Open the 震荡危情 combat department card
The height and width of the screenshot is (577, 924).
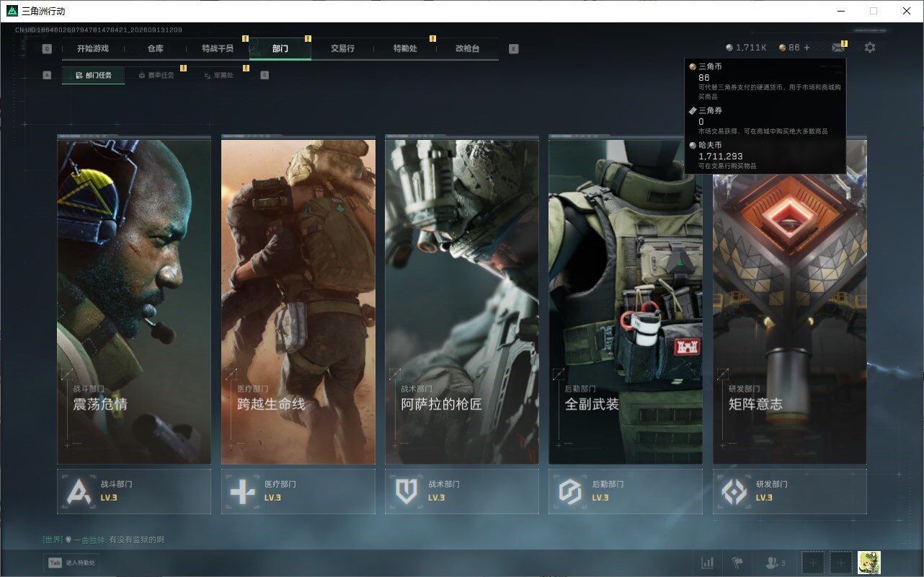(x=134, y=301)
